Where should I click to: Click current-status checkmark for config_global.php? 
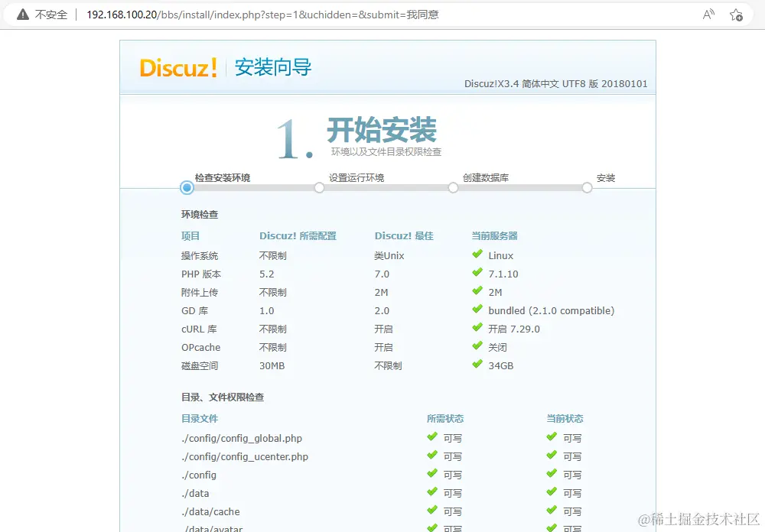pyautogui.click(x=552, y=437)
